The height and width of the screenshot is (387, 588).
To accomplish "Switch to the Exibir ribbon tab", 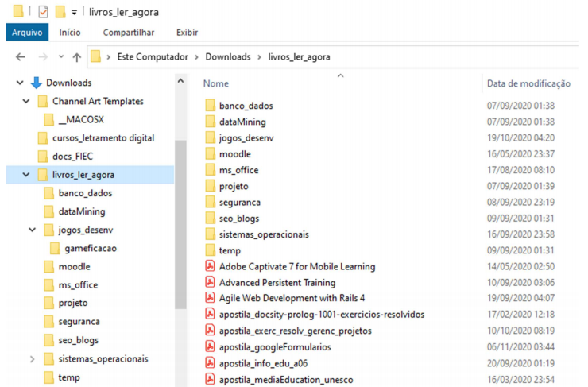I will [187, 33].
